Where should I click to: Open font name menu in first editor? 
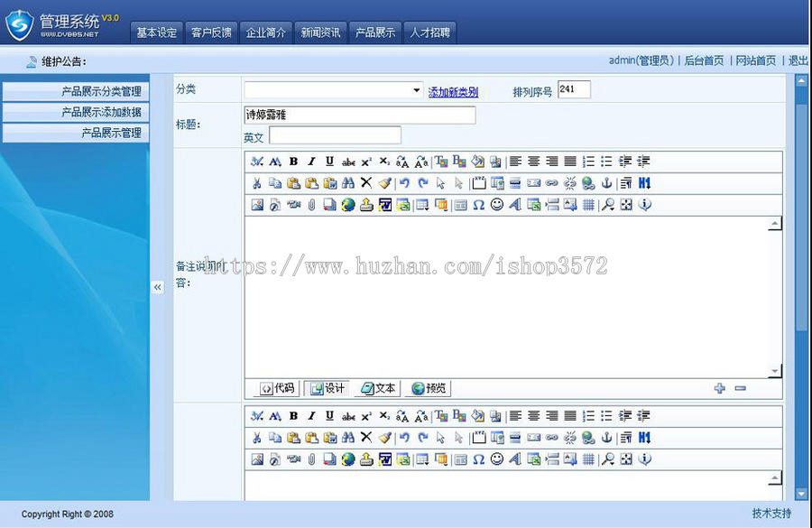[257, 162]
